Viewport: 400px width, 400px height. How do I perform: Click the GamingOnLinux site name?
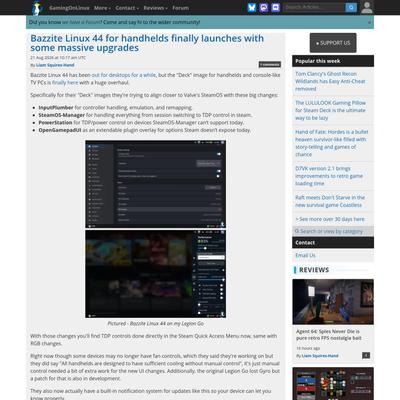[x=69, y=8]
